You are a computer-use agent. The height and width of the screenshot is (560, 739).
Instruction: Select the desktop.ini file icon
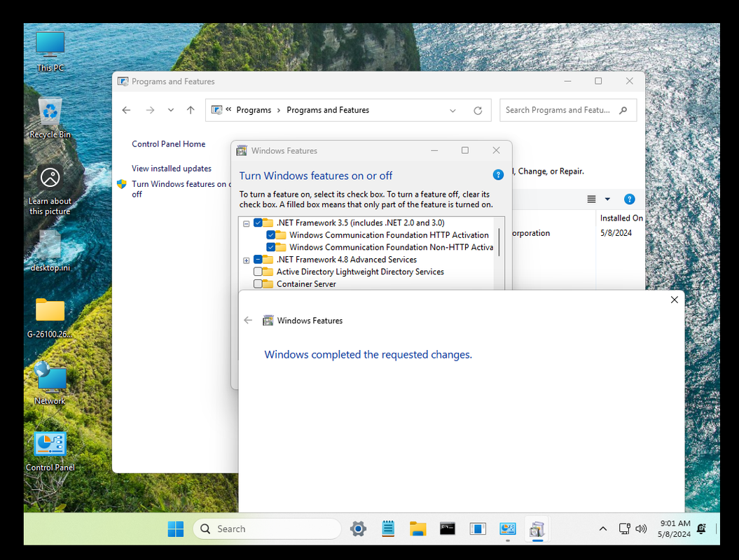(50, 251)
